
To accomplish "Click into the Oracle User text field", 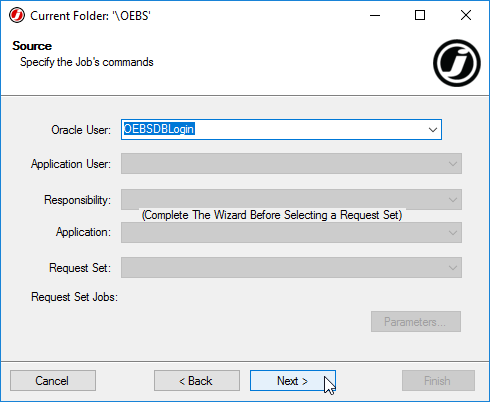I will click(273, 130).
